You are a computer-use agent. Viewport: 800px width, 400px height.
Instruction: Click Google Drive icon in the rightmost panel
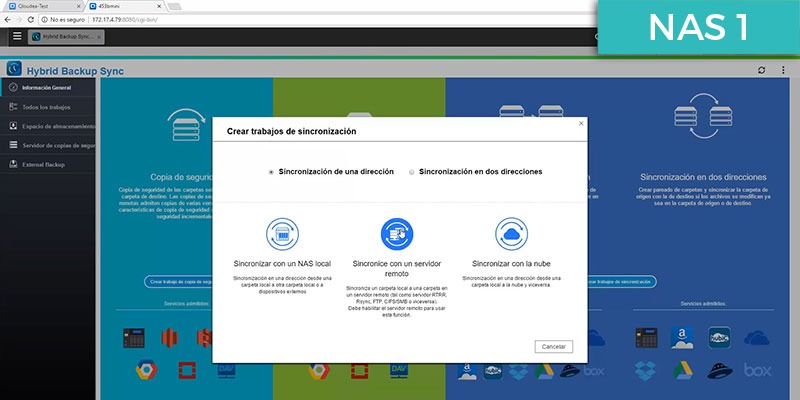tap(682, 370)
